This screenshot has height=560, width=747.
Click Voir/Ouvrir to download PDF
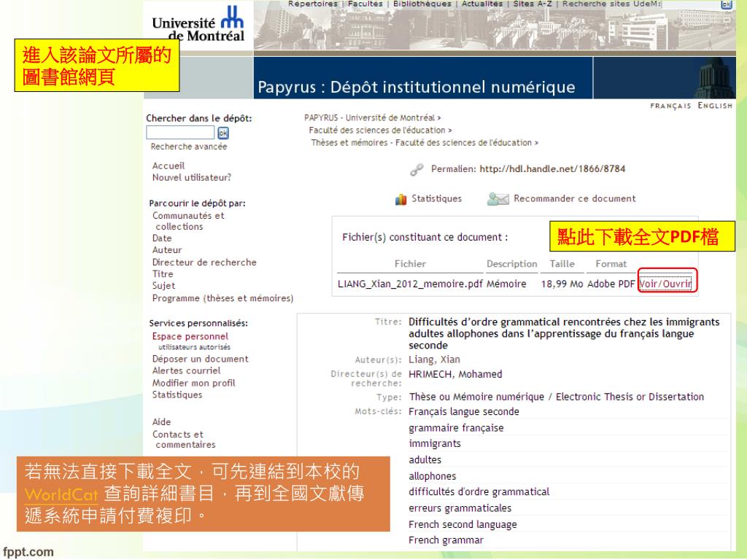(x=665, y=284)
